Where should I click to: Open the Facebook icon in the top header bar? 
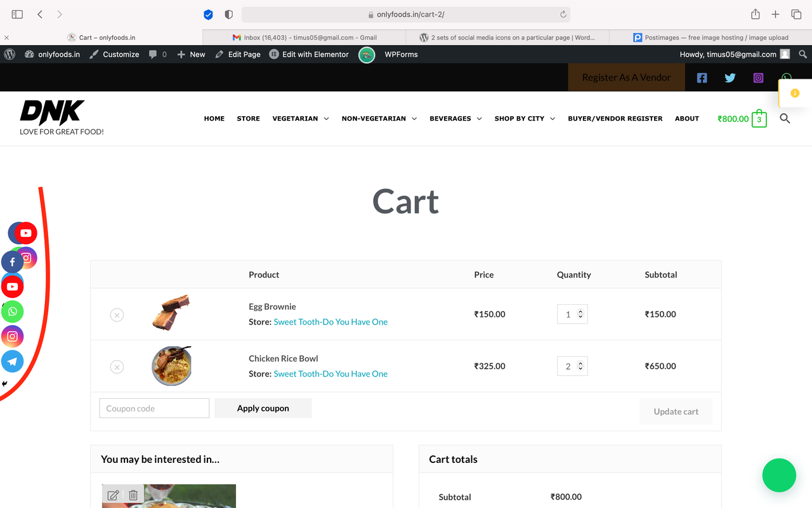pyautogui.click(x=702, y=77)
